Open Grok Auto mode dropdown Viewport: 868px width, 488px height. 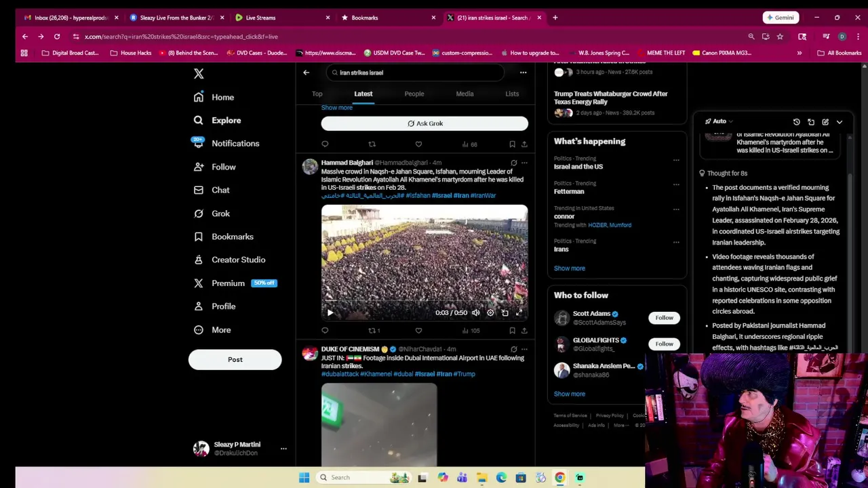718,122
